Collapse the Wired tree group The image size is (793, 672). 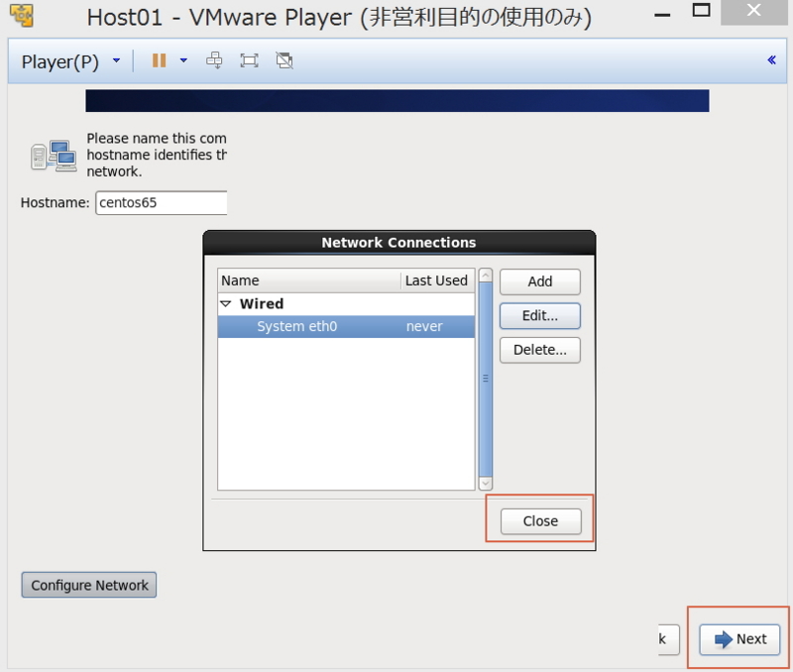coord(226,304)
